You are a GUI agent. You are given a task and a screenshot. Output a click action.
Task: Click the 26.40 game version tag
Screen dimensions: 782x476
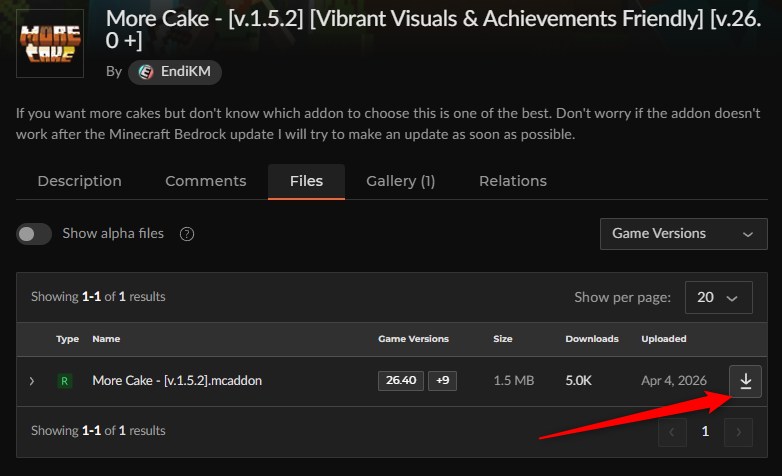coord(401,381)
